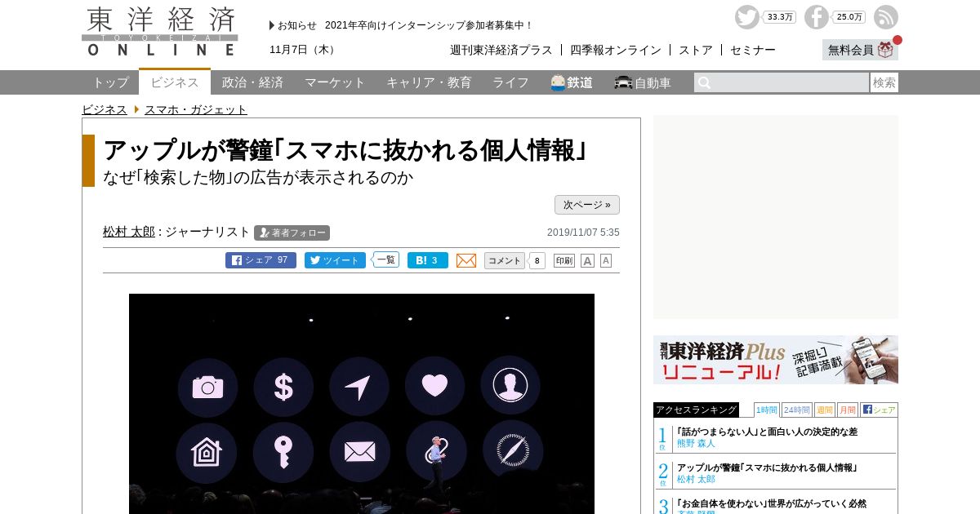
Task: Click the Facebook follower count 25.0万
Action: click(x=849, y=17)
